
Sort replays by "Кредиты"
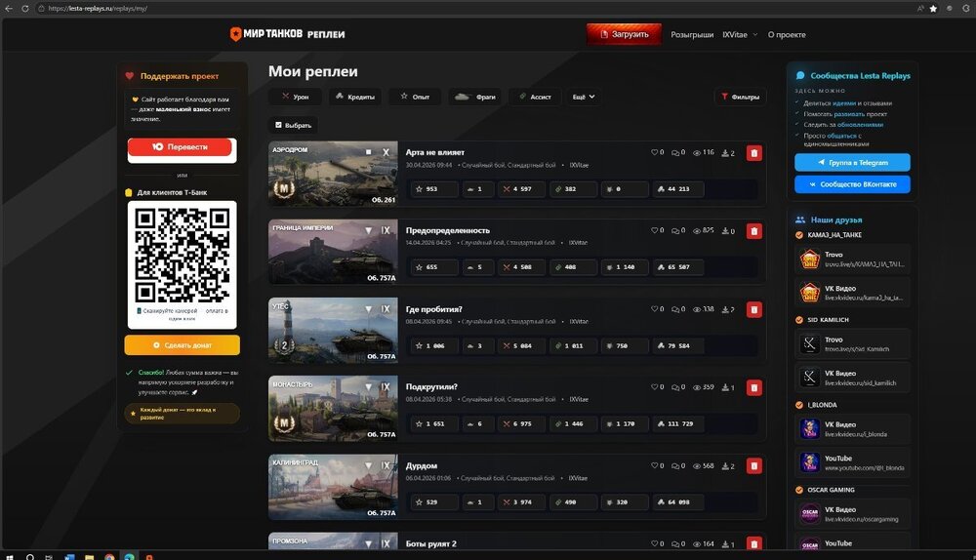[x=355, y=97]
